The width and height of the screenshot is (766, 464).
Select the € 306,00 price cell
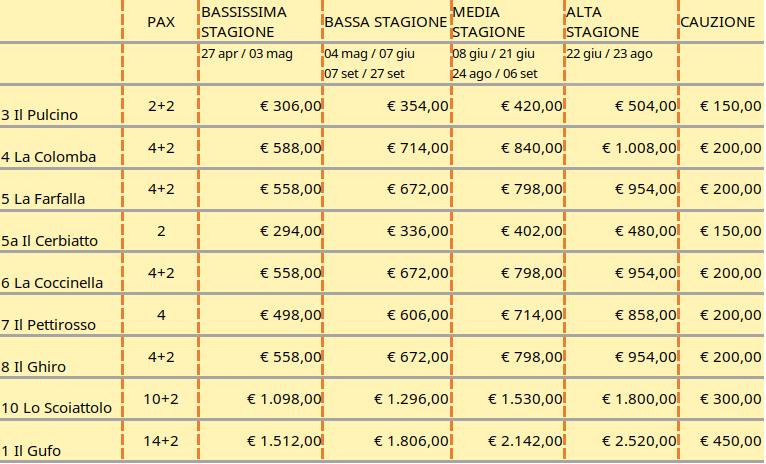(291, 106)
